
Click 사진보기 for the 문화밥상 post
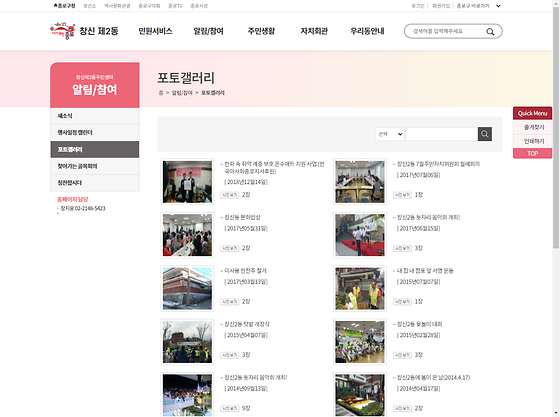230,248
